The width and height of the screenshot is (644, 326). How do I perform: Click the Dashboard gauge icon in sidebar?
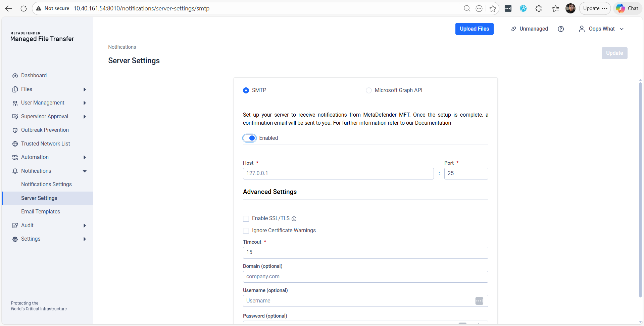point(15,76)
